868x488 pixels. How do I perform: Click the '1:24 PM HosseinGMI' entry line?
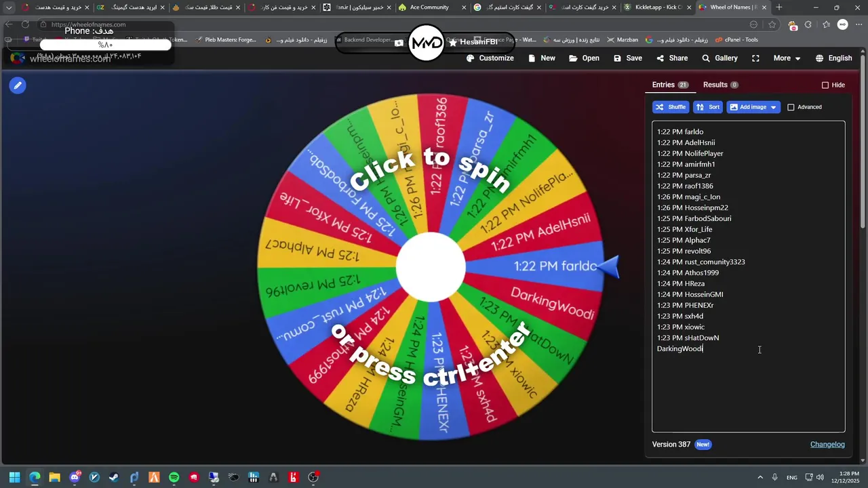[690, 294]
